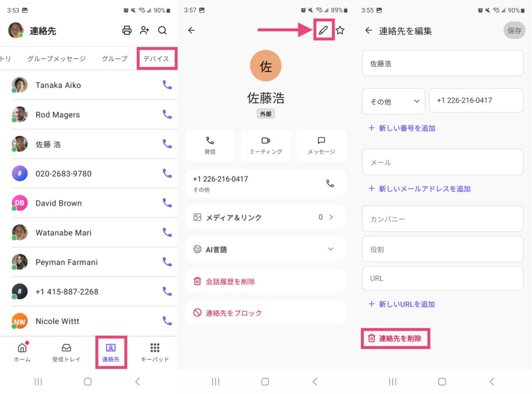The image size is (532, 394).
Task: Tap the add new contact icon
Action: coord(144,30)
